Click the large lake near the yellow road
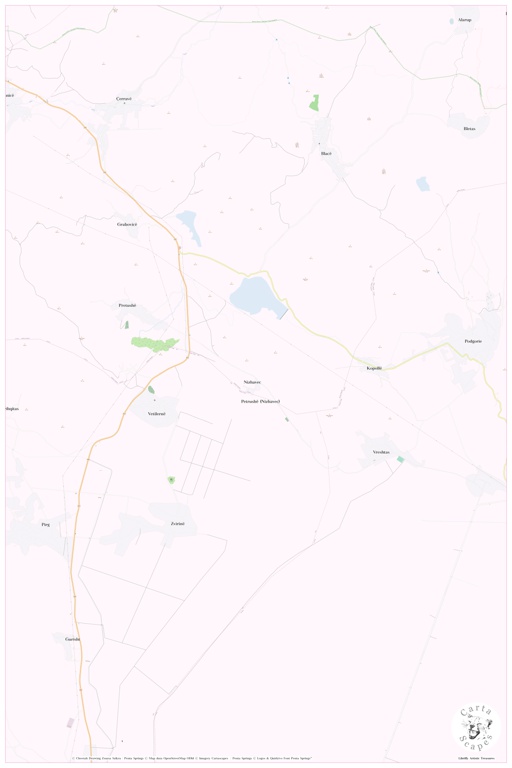Image resolution: width=512 pixels, height=768 pixels. point(257,297)
